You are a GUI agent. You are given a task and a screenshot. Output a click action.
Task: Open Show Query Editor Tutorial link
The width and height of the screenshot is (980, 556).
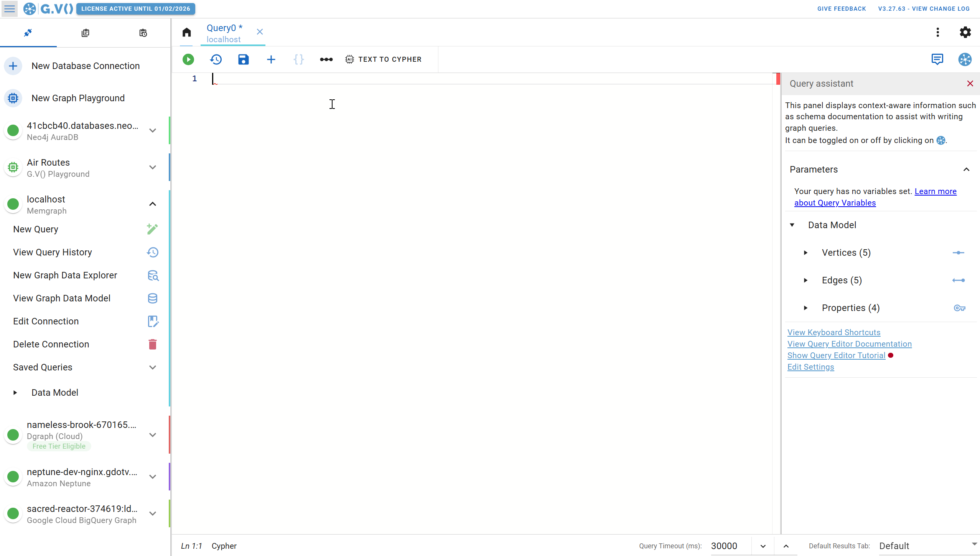tap(836, 355)
